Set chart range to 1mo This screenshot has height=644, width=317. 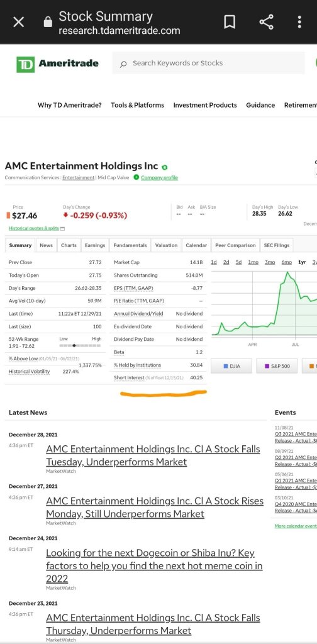point(253,262)
